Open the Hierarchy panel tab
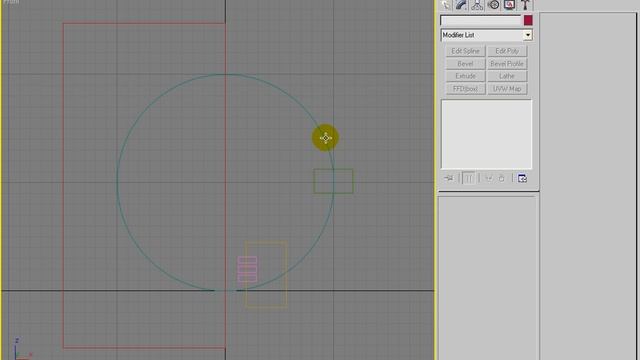This screenshot has width=640, height=360. point(477,4)
